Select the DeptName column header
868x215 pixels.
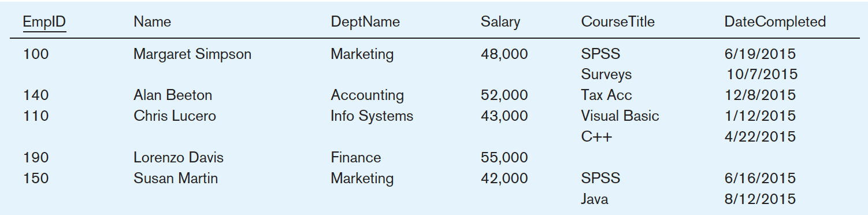(365, 23)
